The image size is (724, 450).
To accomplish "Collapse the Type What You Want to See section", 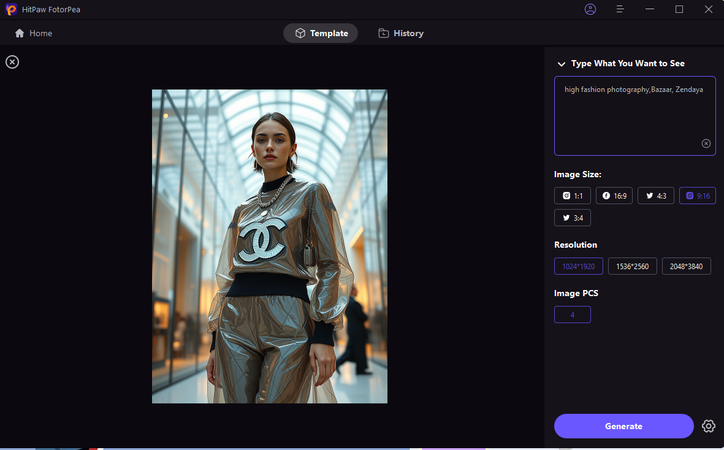I will coord(561,64).
